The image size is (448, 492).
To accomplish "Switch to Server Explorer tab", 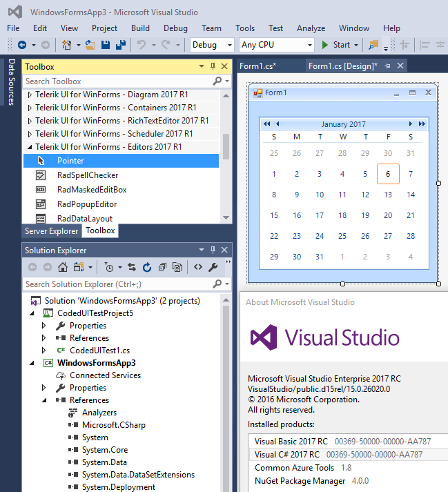I will 51,231.
